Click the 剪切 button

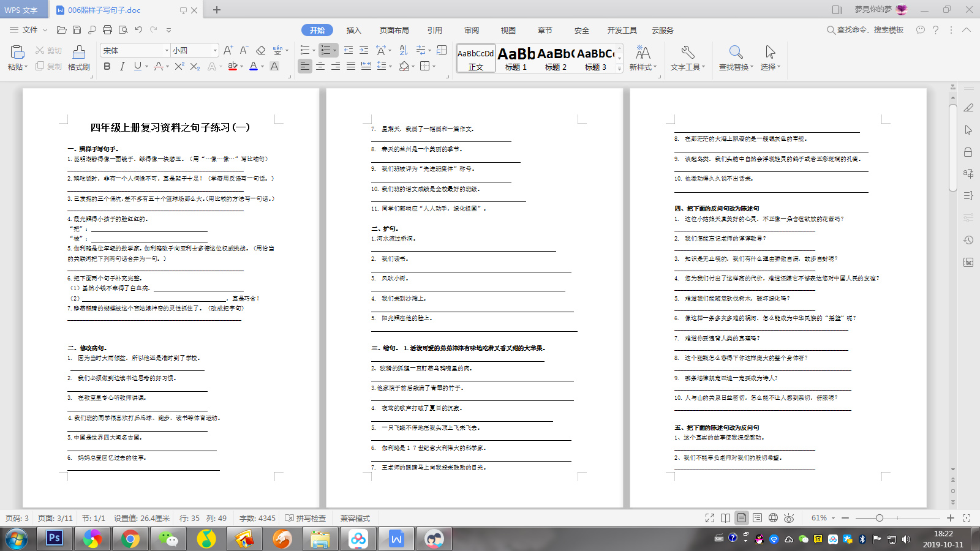[48, 50]
